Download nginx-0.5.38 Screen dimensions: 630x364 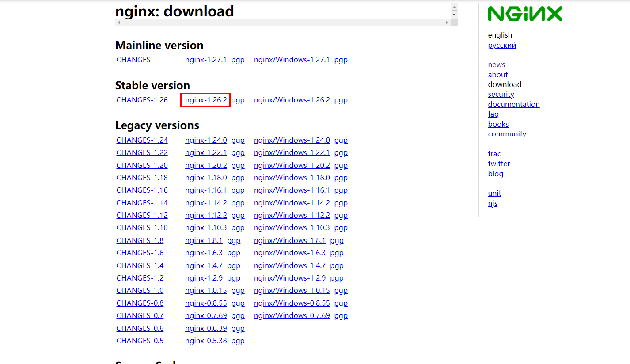tap(206, 341)
